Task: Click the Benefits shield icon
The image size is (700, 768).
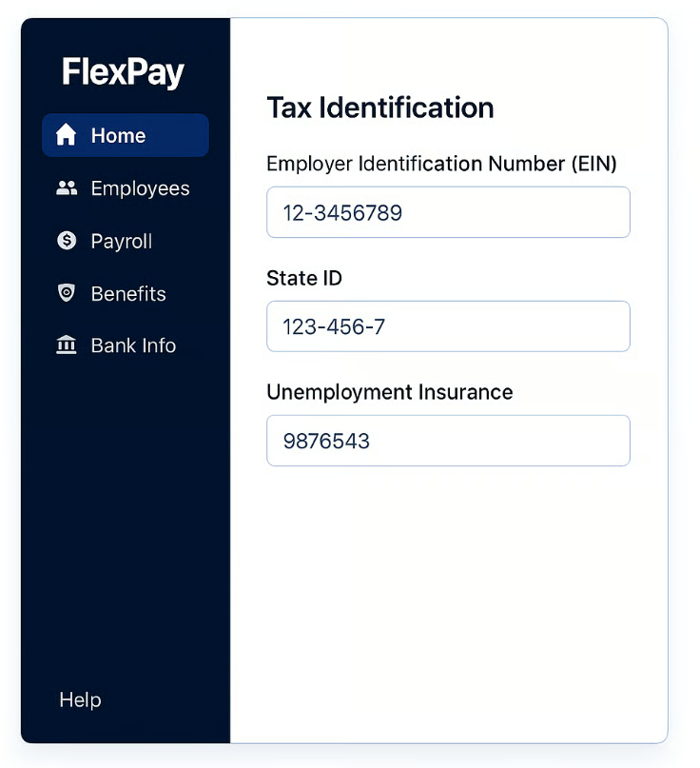Action: [66, 293]
